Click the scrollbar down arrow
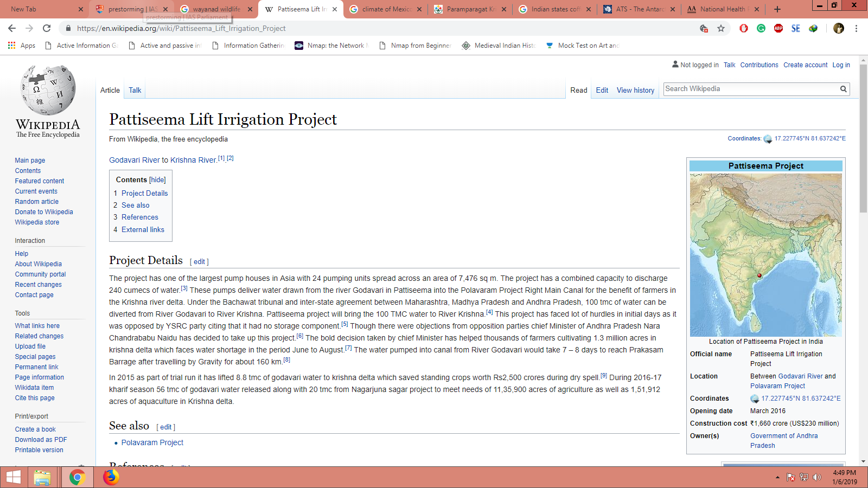 (864, 461)
